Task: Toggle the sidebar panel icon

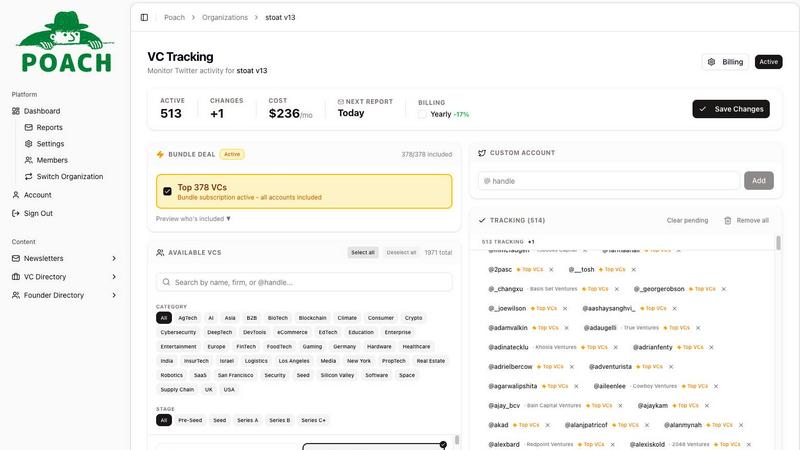Action: [x=144, y=17]
